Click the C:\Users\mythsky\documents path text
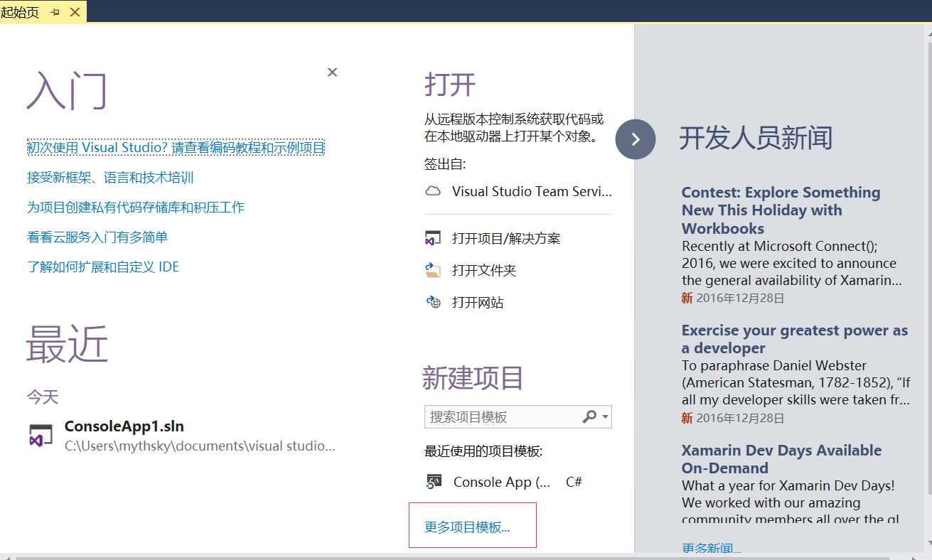The width and height of the screenshot is (932, 560). 200,446
